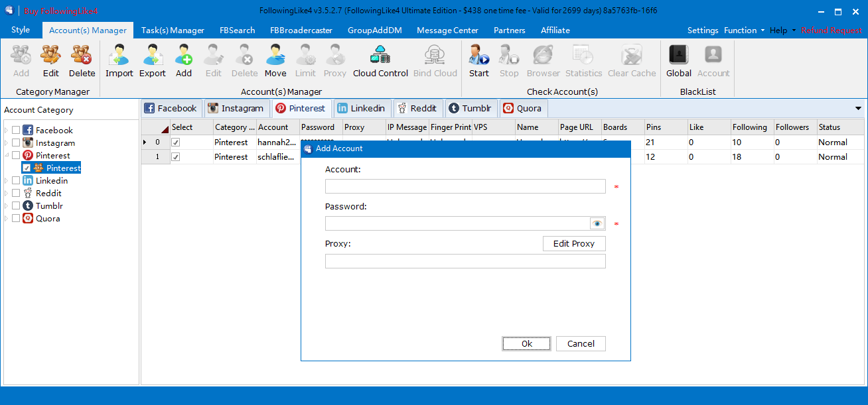Tick the Pinterest parent category checkbox
The image size is (868, 405).
click(x=16, y=156)
